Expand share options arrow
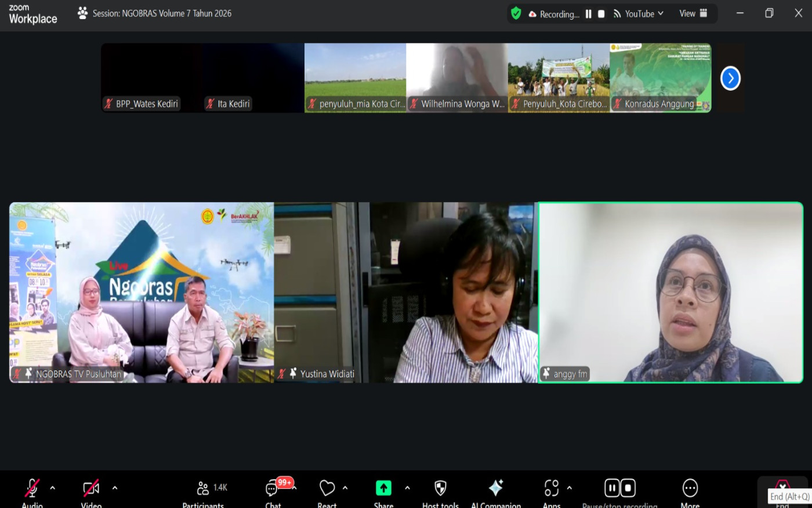The height and width of the screenshot is (508, 812). click(x=407, y=488)
